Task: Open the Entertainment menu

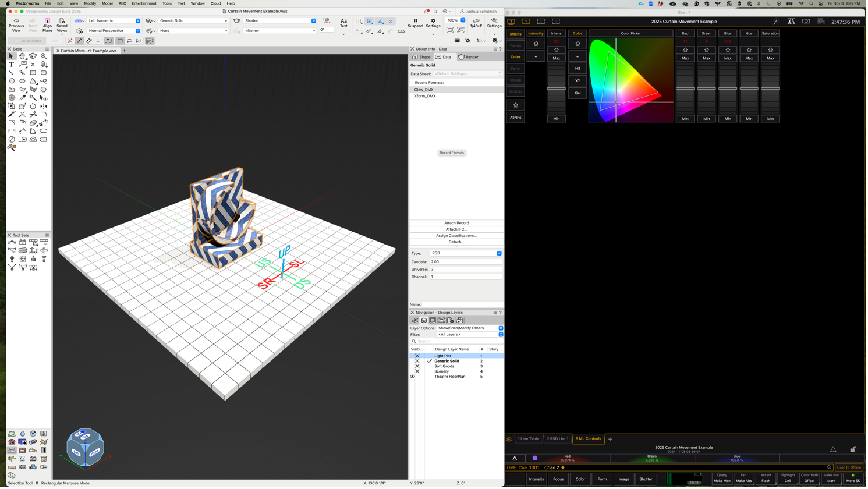Action: (144, 3)
